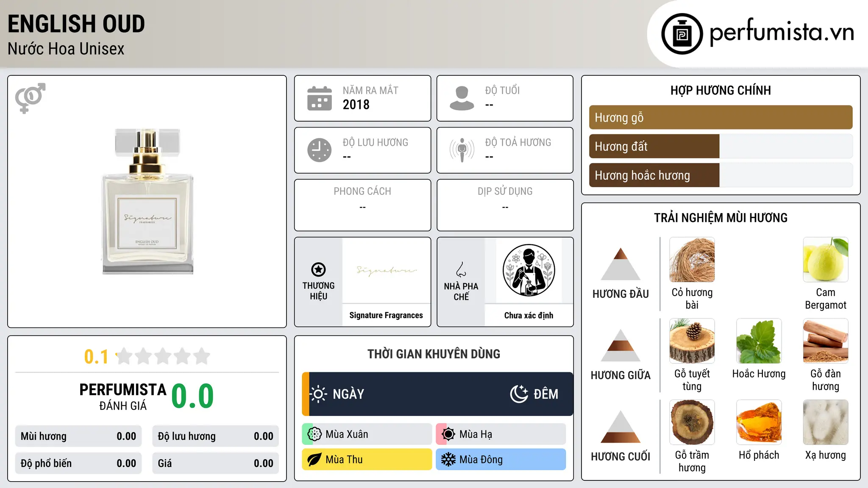This screenshot has width=868, height=488.
Task: Click the Độ phổ biến 0.00 score row
Action: pyautogui.click(x=78, y=463)
